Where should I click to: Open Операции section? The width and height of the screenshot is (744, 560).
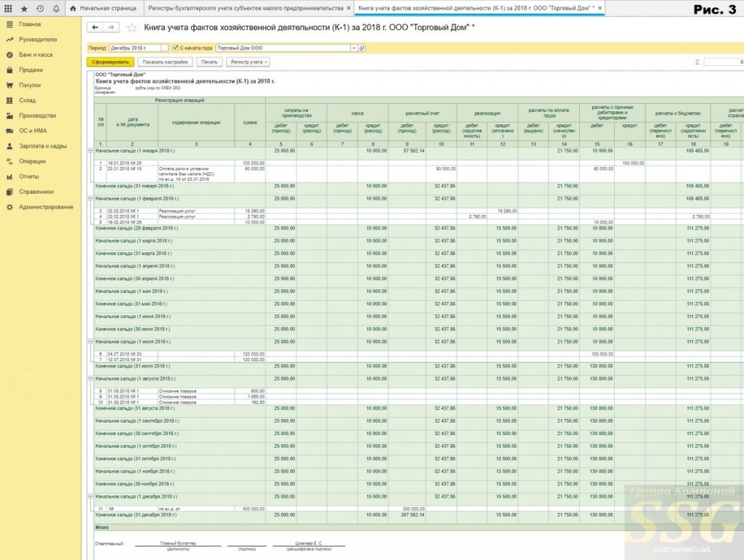point(32,161)
